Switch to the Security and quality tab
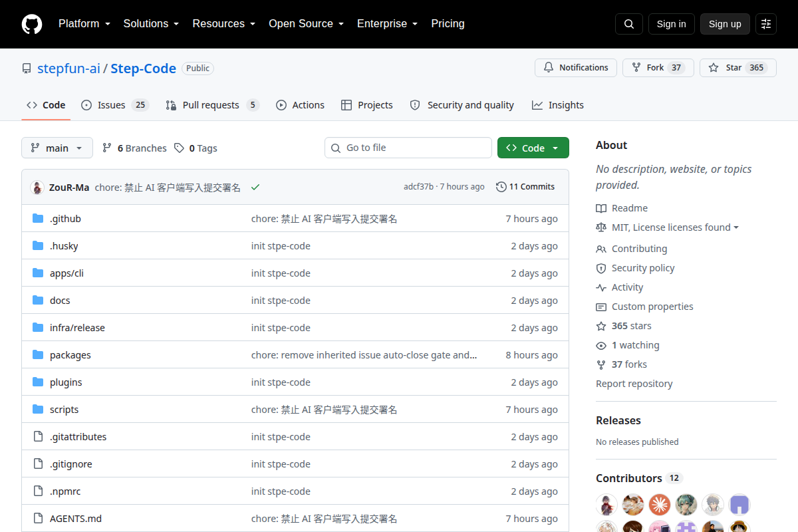798x532 pixels. pos(462,105)
